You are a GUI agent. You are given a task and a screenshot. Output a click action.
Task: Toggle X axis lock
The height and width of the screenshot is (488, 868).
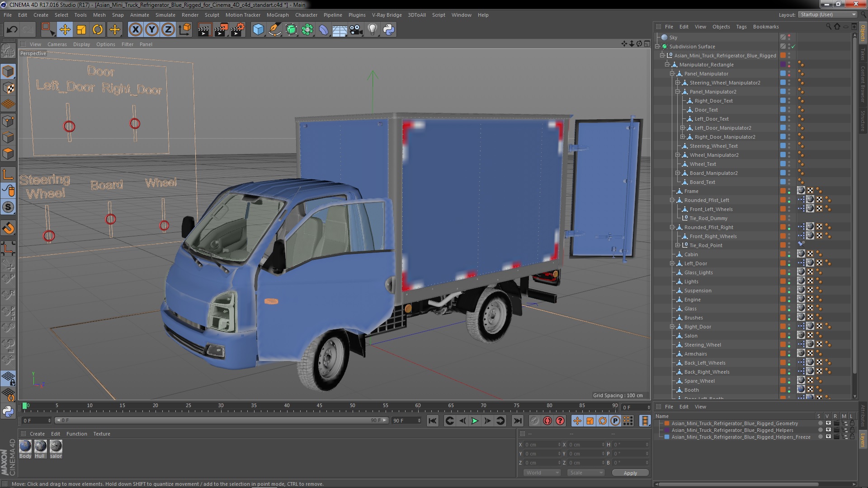(135, 30)
